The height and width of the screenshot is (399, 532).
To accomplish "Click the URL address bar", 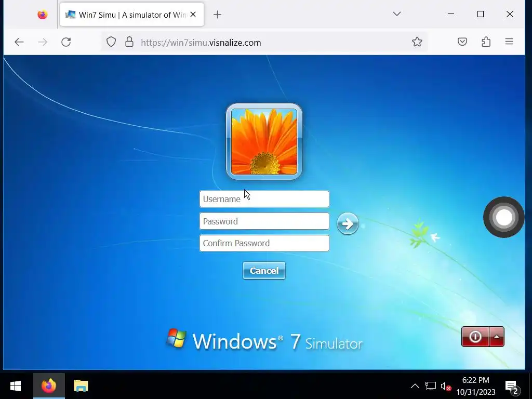I will (264, 43).
